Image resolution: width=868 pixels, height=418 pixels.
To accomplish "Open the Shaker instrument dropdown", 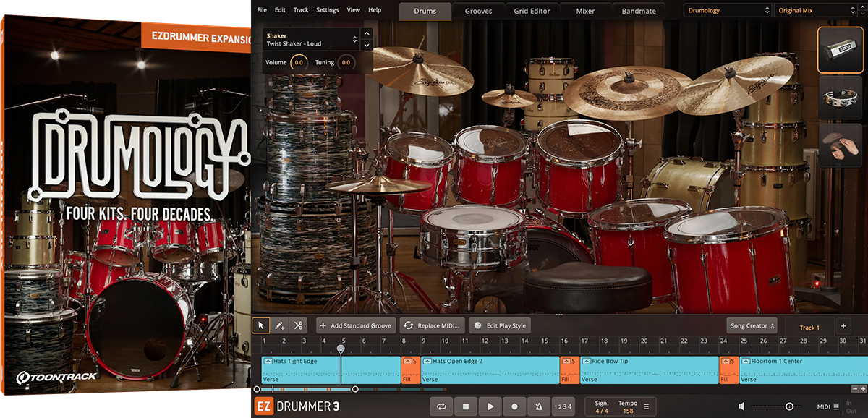I will click(312, 39).
